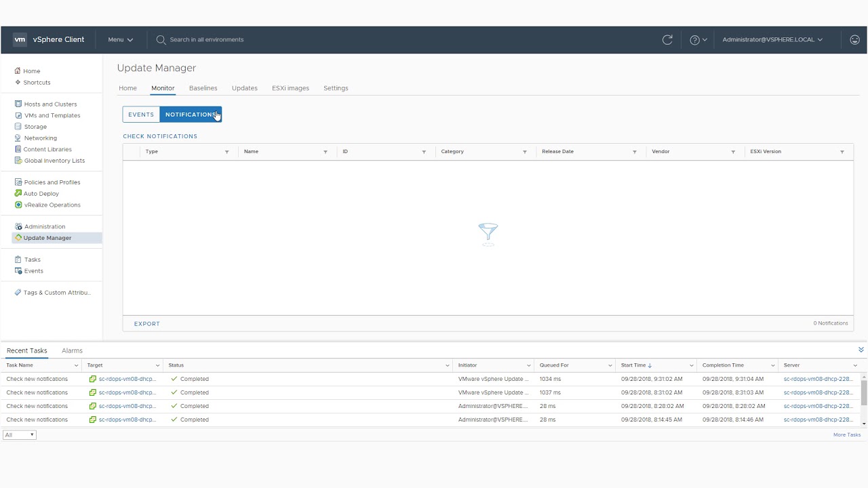The width and height of the screenshot is (868, 488).
Task: Sort by the Start Time column header
Action: click(x=633, y=365)
